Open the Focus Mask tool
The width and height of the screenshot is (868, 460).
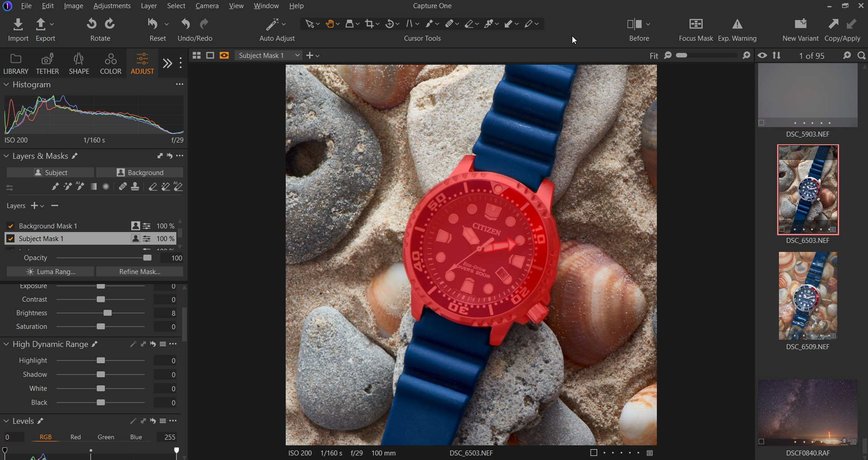[696, 24]
